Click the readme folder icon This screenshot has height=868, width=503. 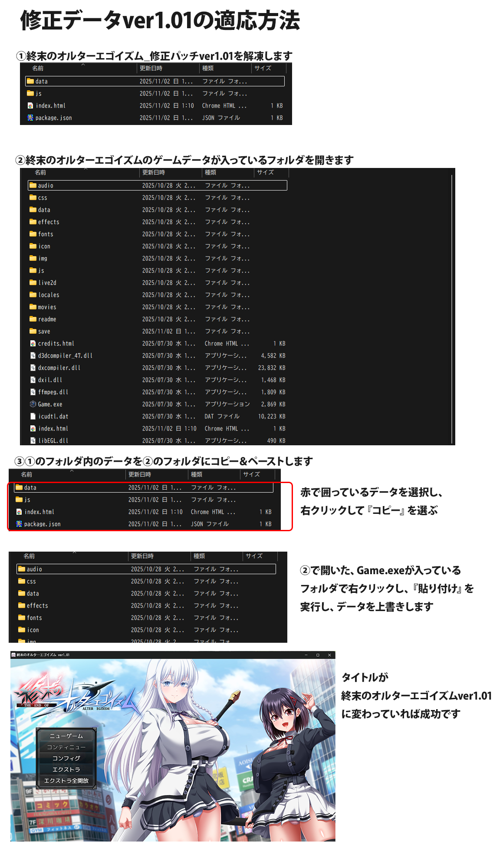33,319
